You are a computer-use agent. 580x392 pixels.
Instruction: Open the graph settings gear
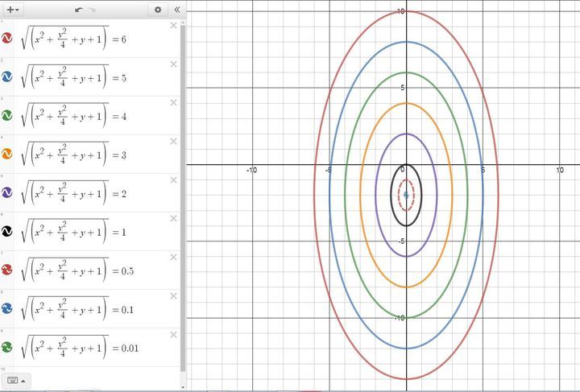(x=158, y=10)
